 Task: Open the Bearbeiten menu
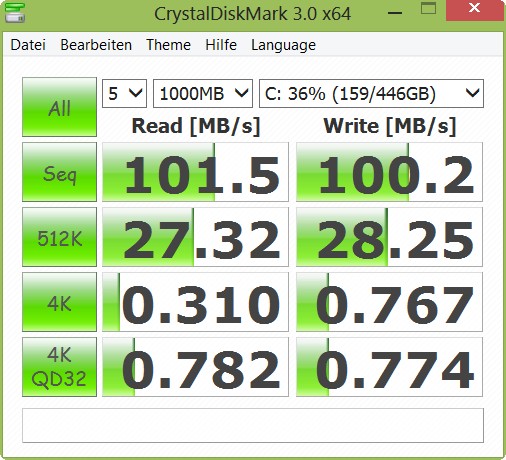(96, 45)
